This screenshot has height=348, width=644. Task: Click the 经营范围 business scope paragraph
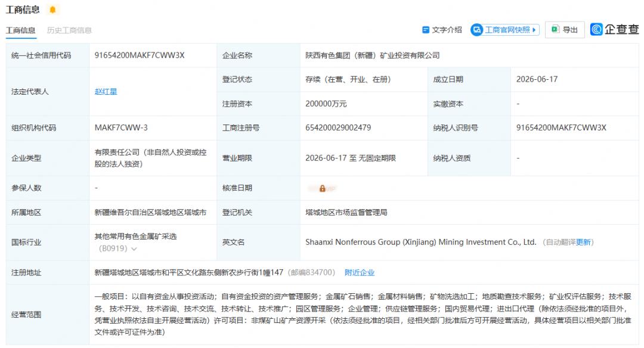click(363, 315)
